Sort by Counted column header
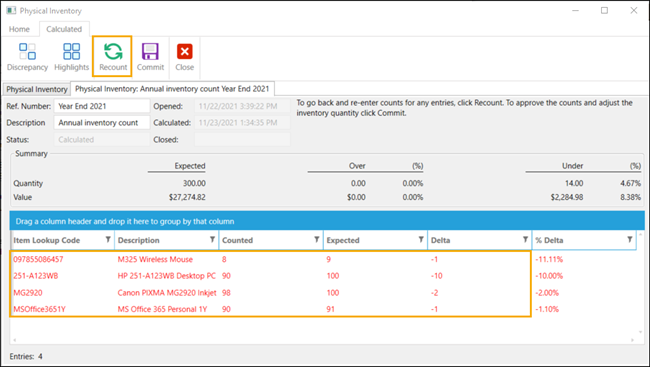The image size is (650, 367). point(237,240)
